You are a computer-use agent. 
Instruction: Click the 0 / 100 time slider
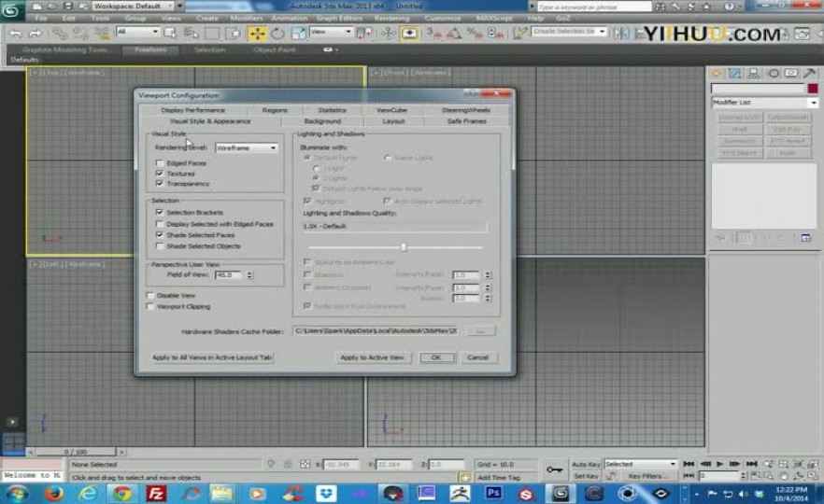[x=75, y=452]
